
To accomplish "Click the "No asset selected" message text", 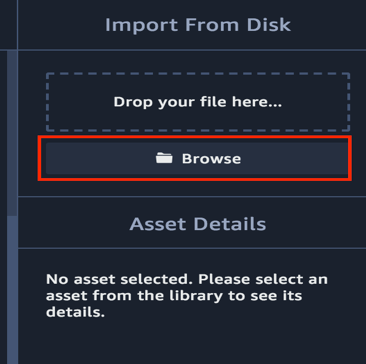I will click(187, 295).
